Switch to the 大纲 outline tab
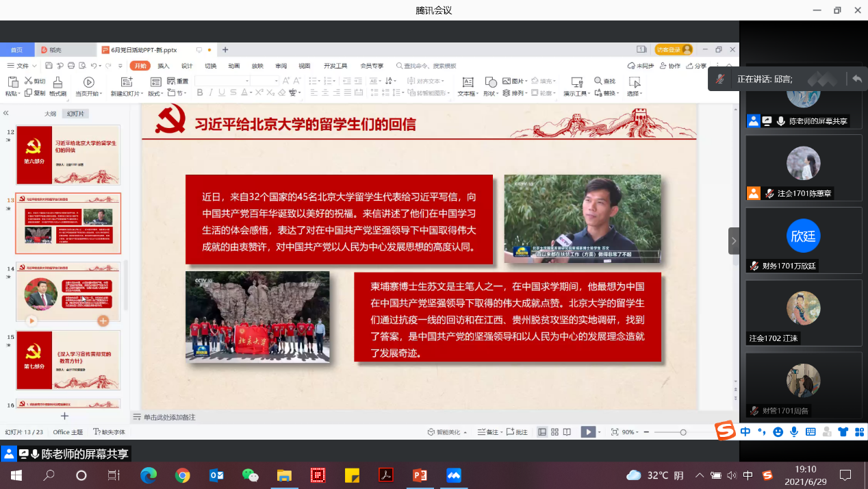 click(51, 114)
